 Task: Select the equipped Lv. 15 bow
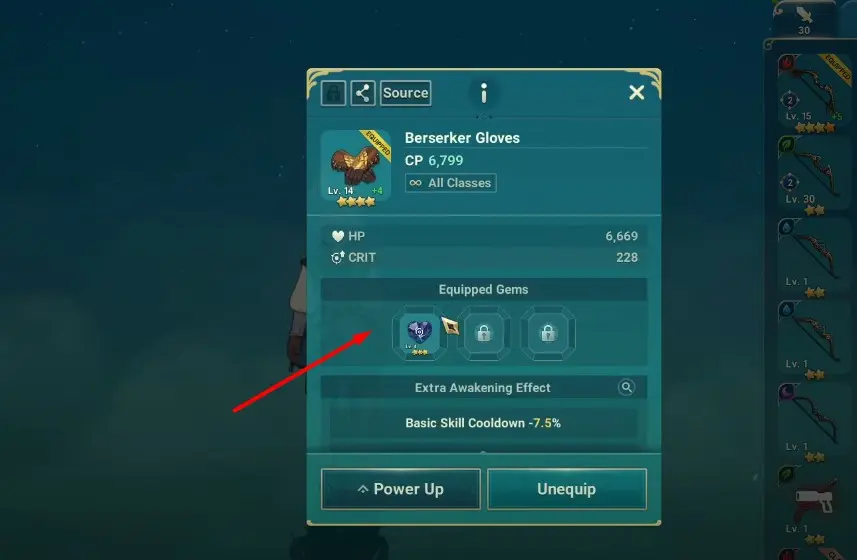coord(812,93)
